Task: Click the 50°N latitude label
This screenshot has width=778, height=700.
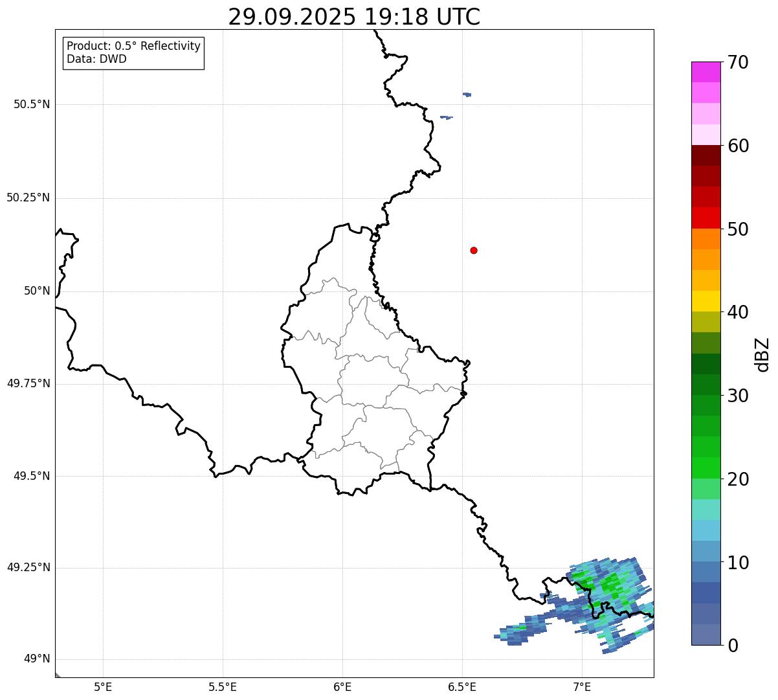Action: [37, 291]
